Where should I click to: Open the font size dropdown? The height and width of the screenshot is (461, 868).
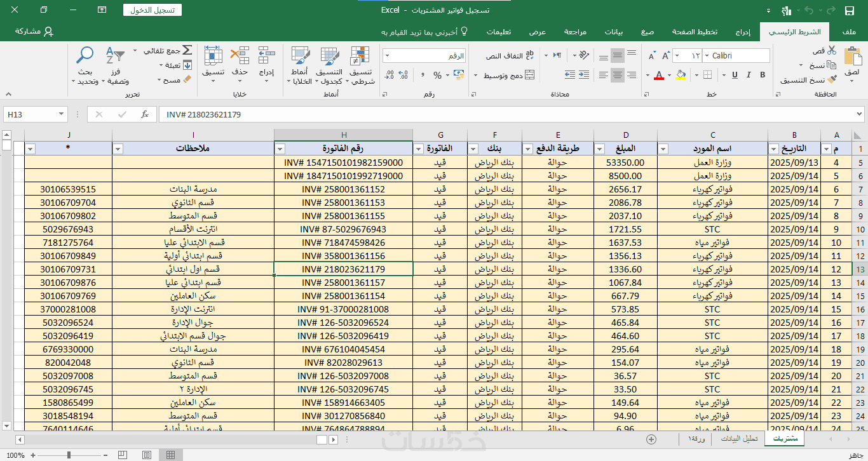click(x=678, y=56)
